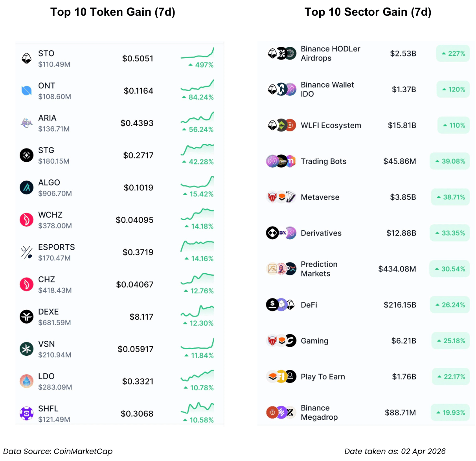The image size is (476, 461).
Task: Click the Prediction Markets icon group
Action: [x=281, y=269]
